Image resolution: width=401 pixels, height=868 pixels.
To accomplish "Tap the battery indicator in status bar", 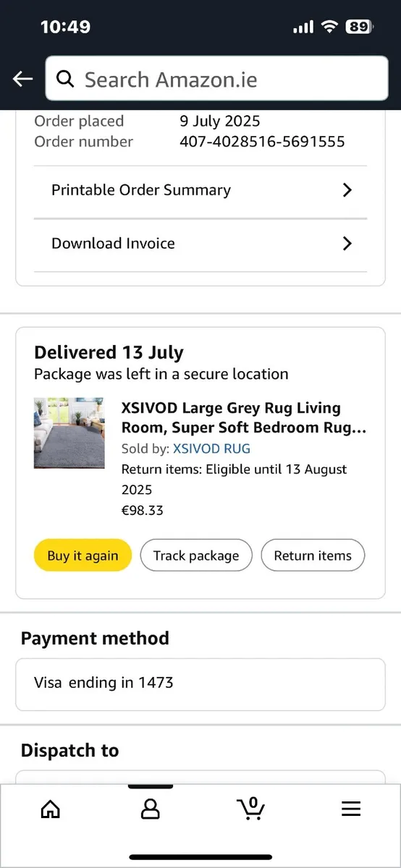I will click(x=360, y=27).
